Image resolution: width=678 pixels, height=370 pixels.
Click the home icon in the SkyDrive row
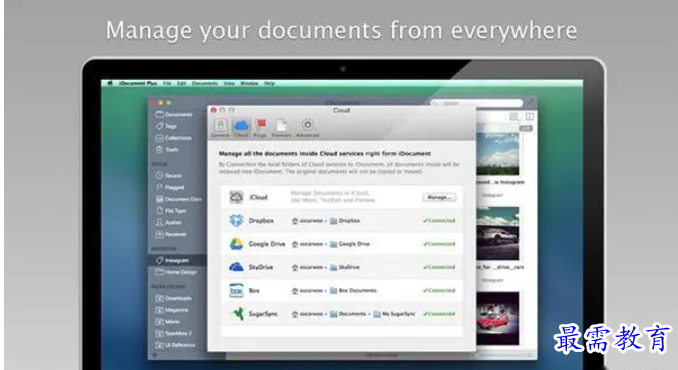click(295, 268)
